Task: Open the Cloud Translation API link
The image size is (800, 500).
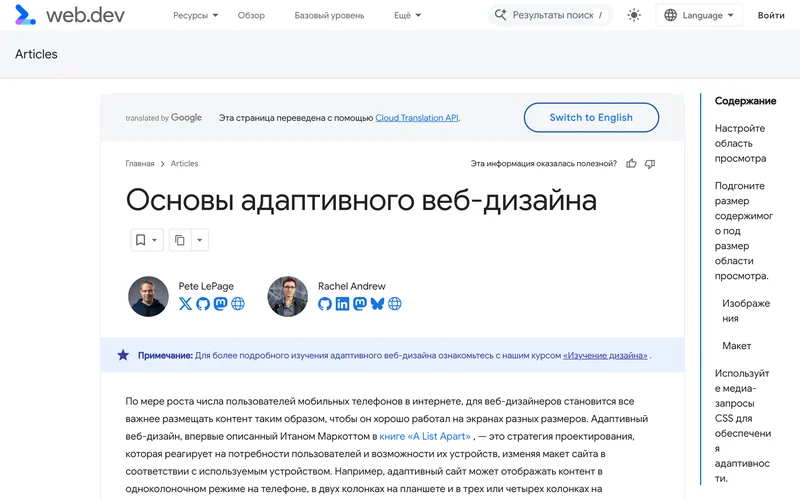Action: point(417,118)
